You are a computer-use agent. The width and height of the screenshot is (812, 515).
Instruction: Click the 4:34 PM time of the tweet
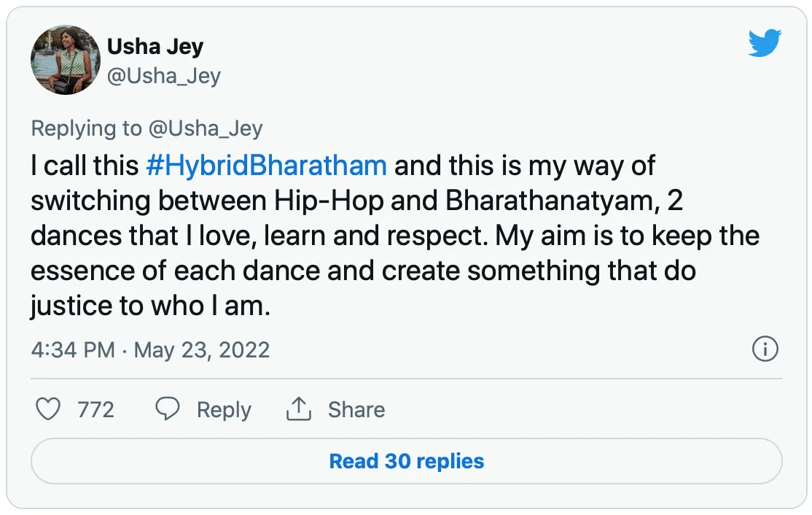pyautogui.click(x=73, y=350)
